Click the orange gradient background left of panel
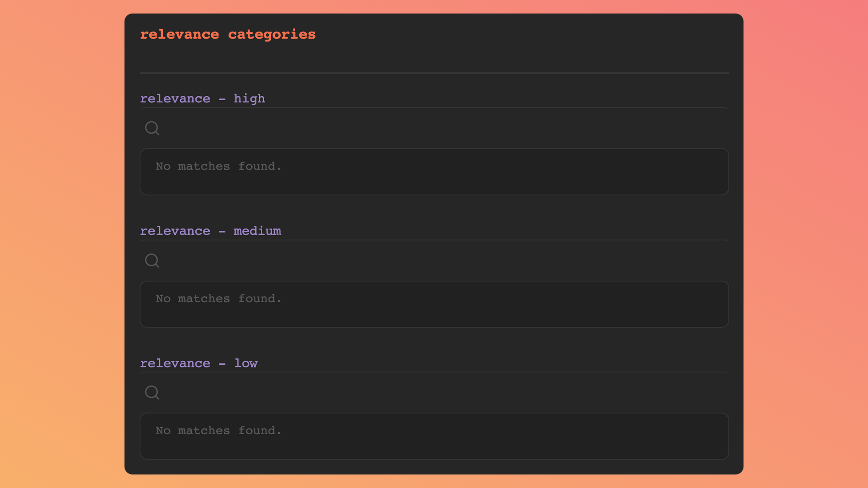This screenshot has height=488, width=868. (x=61, y=243)
